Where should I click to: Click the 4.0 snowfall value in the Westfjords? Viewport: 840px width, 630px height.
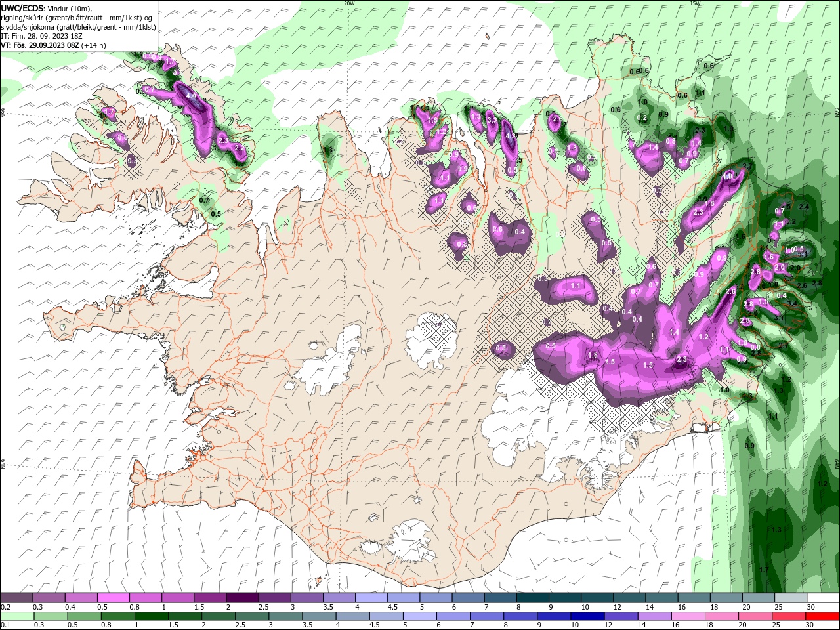tap(191, 96)
